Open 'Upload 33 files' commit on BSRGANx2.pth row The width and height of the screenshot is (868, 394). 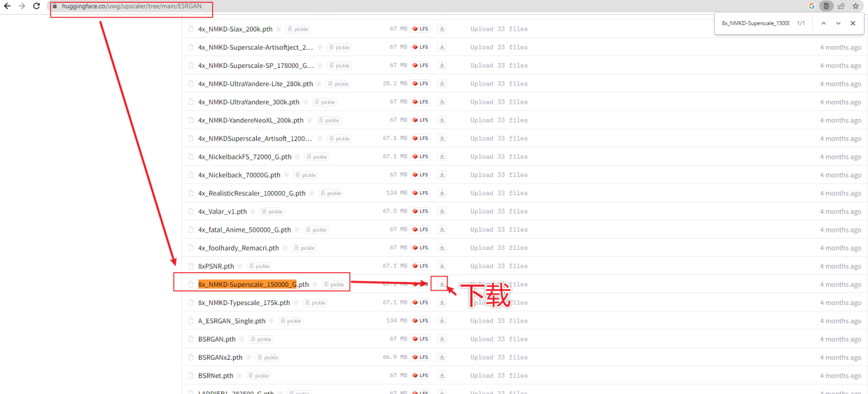coord(499,357)
